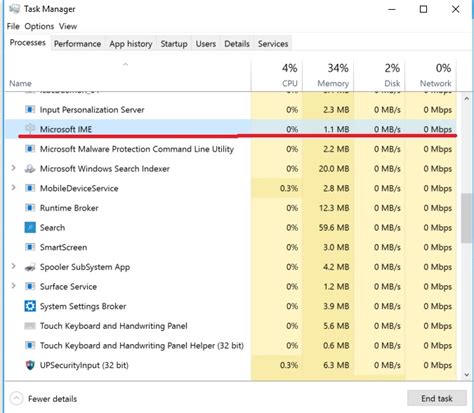Expand the Surface Service process group
Image resolution: width=474 pixels, height=413 pixels.
click(x=13, y=286)
